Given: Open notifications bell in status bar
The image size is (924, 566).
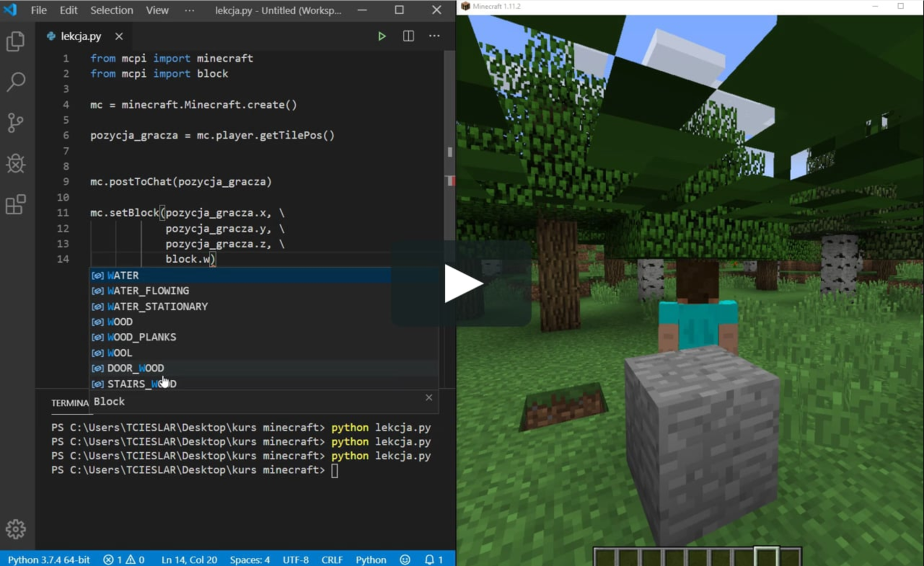Looking at the screenshot, I should (x=433, y=559).
